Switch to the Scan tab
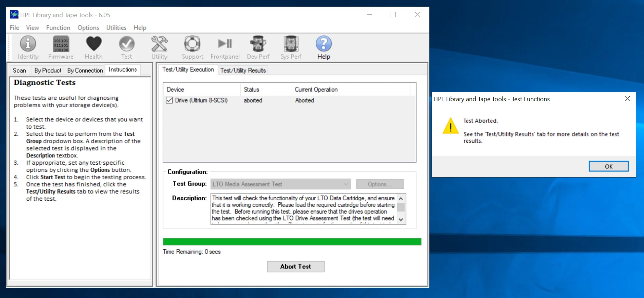This screenshot has height=298, width=644. coord(20,70)
